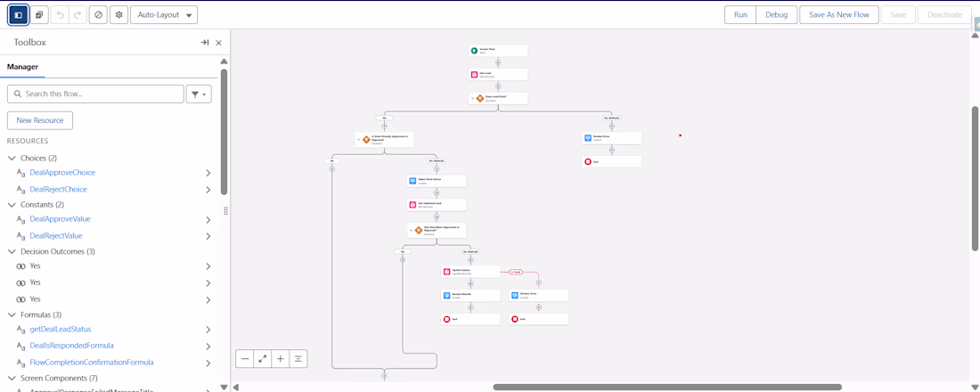Image resolution: width=980 pixels, height=392 pixels.
Task: Open the getDealLeadStatus formula
Action: tap(61, 329)
